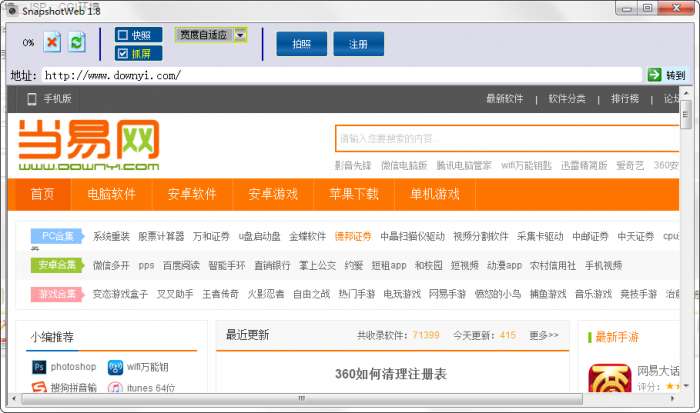The image size is (700, 413).
Task: Click the 排行榜 top link
Action: (625, 99)
